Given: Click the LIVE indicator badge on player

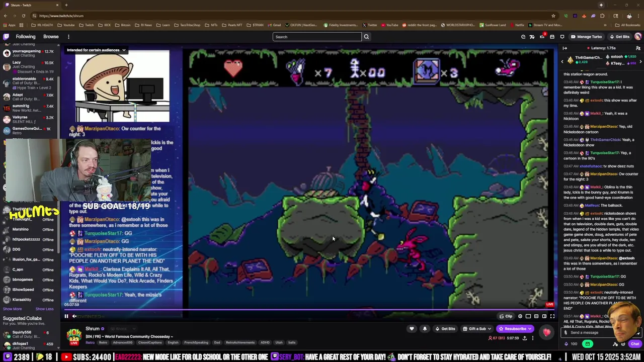Looking at the screenshot, I should coord(549,304).
